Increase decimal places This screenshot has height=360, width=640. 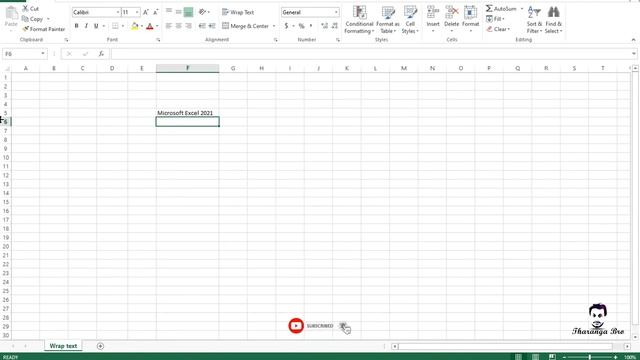pos(324,26)
